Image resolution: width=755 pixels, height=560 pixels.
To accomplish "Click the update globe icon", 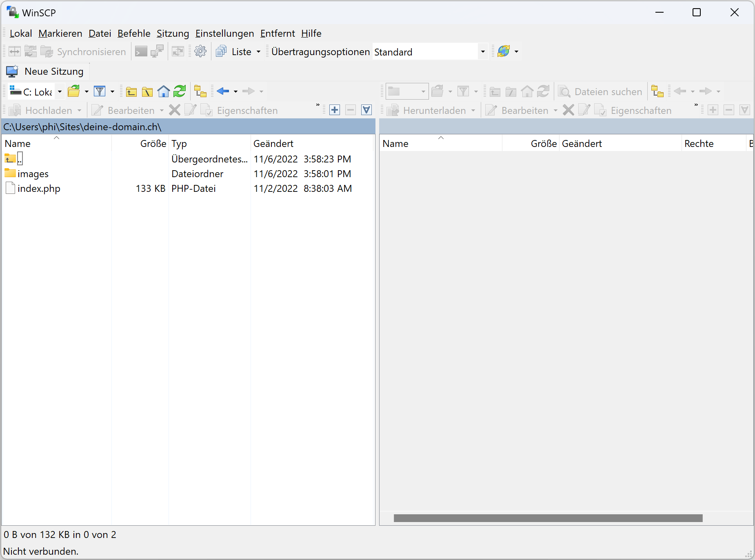I will [504, 51].
